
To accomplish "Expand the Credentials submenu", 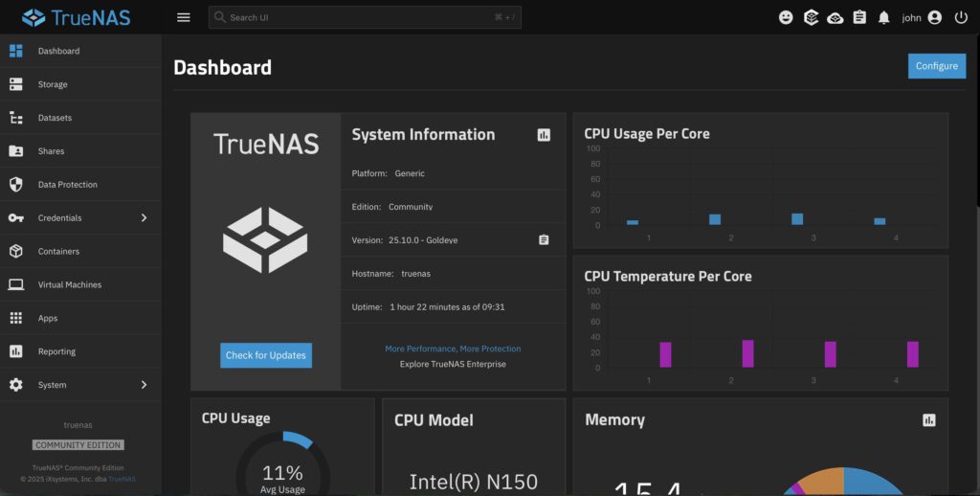I will point(144,218).
